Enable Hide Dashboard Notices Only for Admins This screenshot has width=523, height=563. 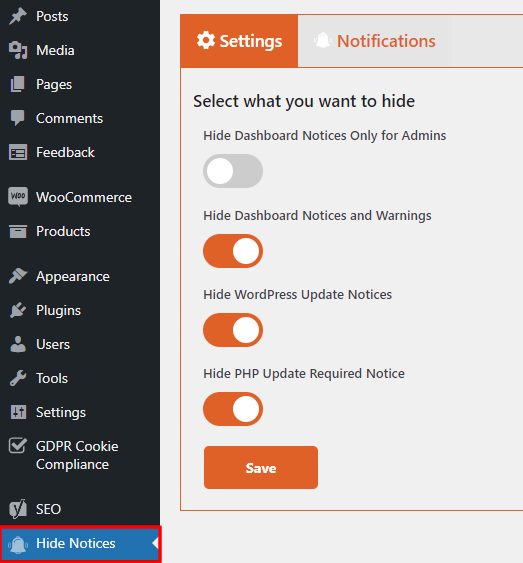pos(233,171)
